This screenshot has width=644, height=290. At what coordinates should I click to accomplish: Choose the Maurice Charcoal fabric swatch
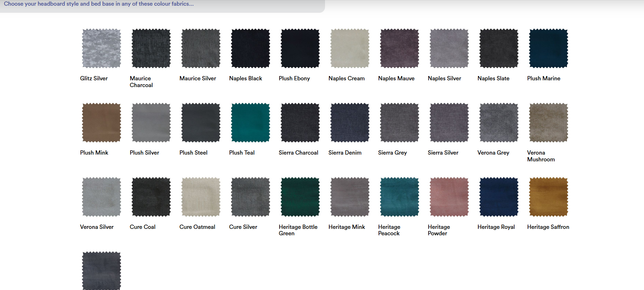(x=151, y=48)
